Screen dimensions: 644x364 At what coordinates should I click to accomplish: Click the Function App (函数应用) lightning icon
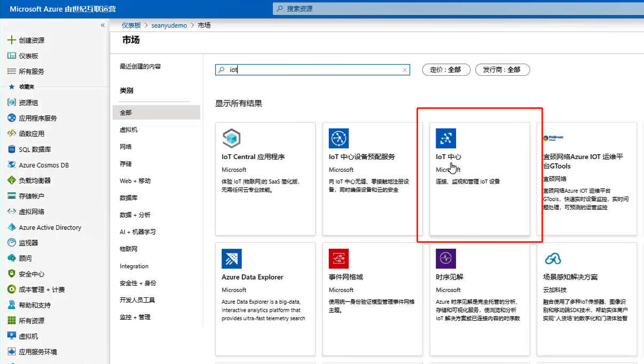[11, 133]
